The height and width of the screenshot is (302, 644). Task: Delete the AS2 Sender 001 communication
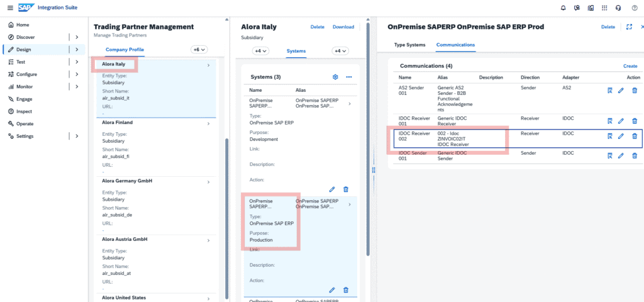tap(635, 91)
